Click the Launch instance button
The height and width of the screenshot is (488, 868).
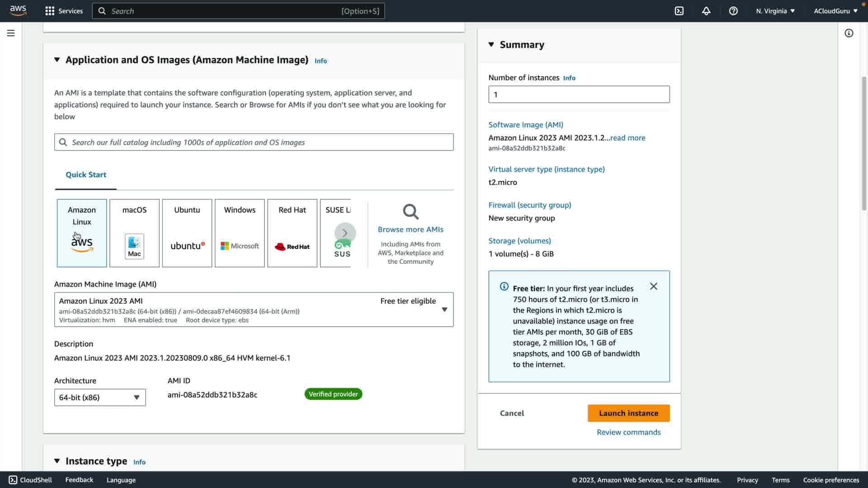click(628, 413)
